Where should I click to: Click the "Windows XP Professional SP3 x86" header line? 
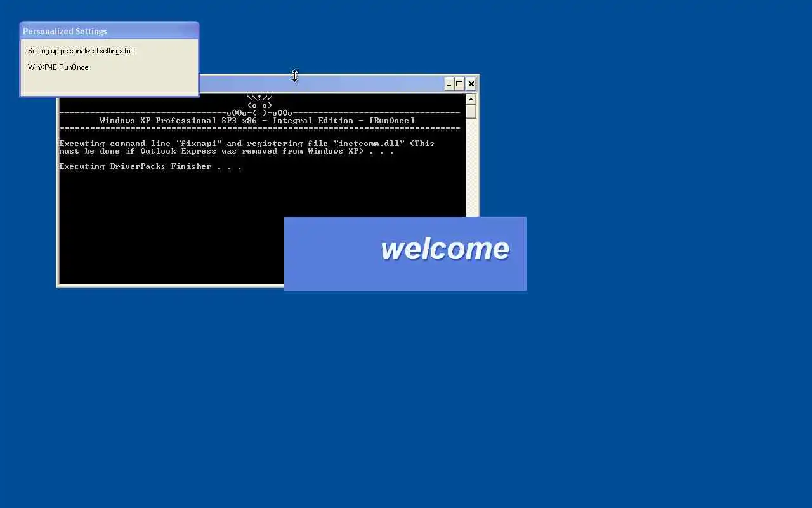point(257,121)
